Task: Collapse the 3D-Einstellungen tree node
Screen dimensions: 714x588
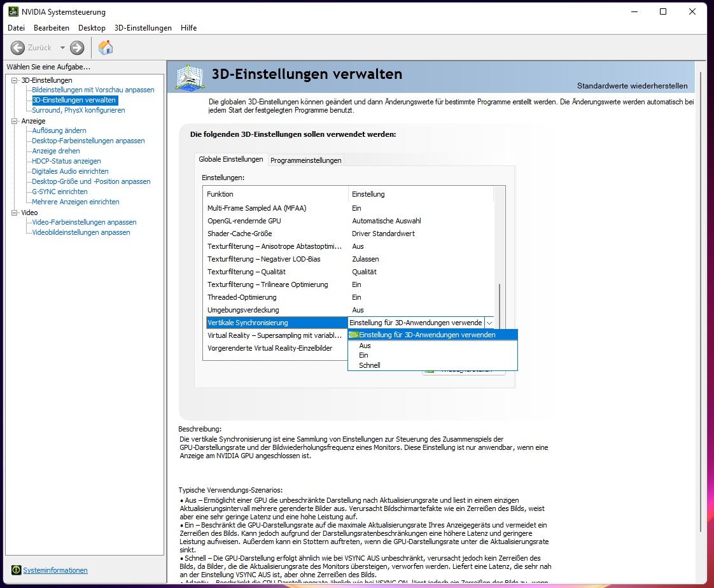Action: tap(15, 80)
